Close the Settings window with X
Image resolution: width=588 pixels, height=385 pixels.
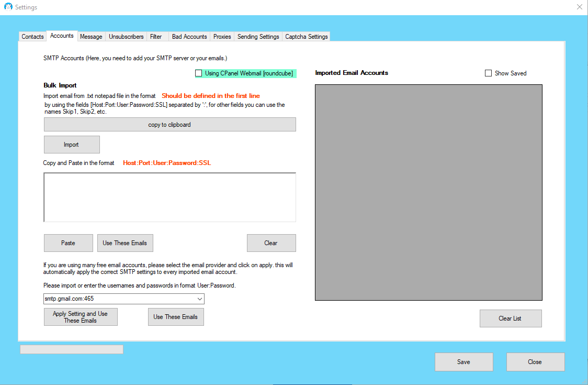(579, 7)
